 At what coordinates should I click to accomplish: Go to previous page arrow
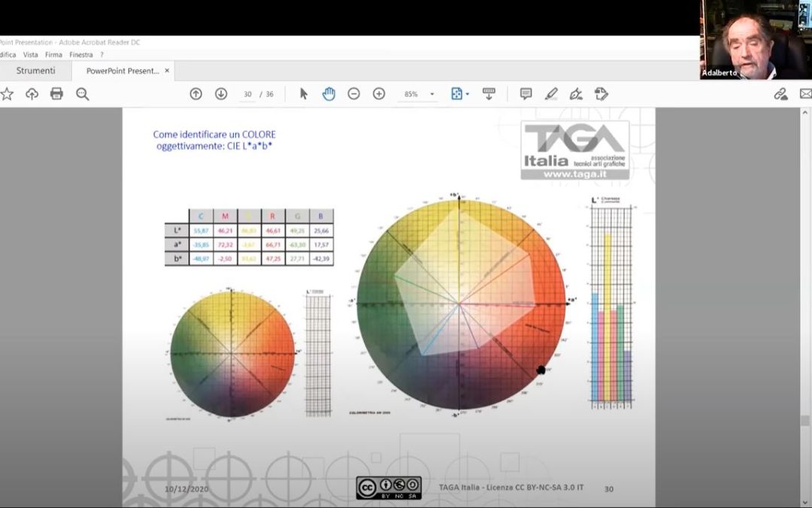click(x=195, y=94)
